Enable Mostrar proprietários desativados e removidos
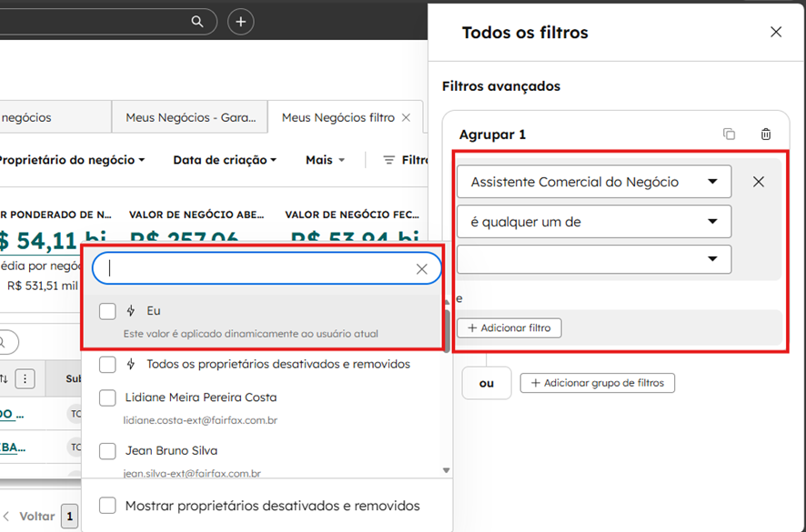Image resolution: width=806 pixels, height=532 pixels. pos(107,506)
